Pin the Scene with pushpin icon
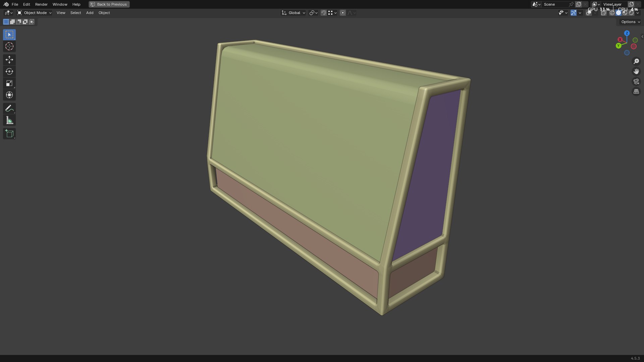Viewport: 644px width, 362px height. pos(571,4)
